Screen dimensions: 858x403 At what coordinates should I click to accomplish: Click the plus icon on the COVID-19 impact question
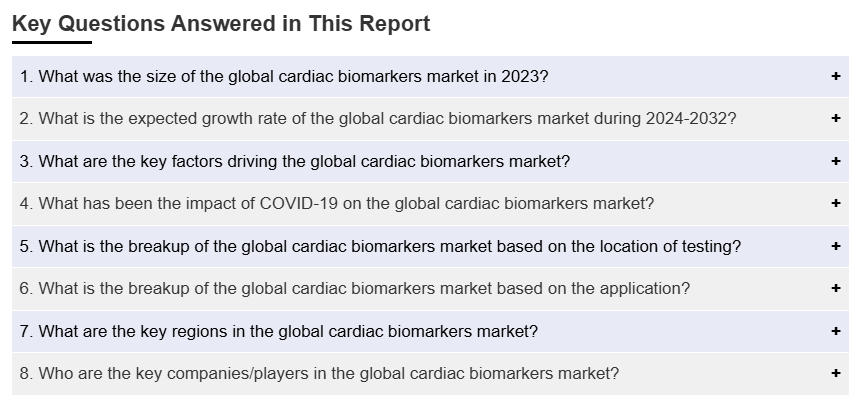click(x=835, y=203)
